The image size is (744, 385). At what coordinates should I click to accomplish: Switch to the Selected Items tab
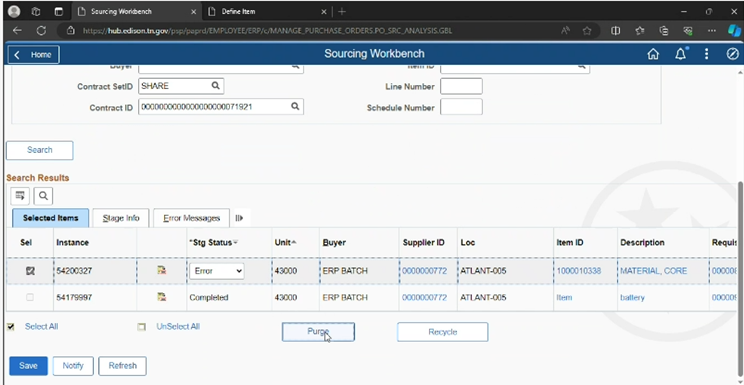[50, 218]
